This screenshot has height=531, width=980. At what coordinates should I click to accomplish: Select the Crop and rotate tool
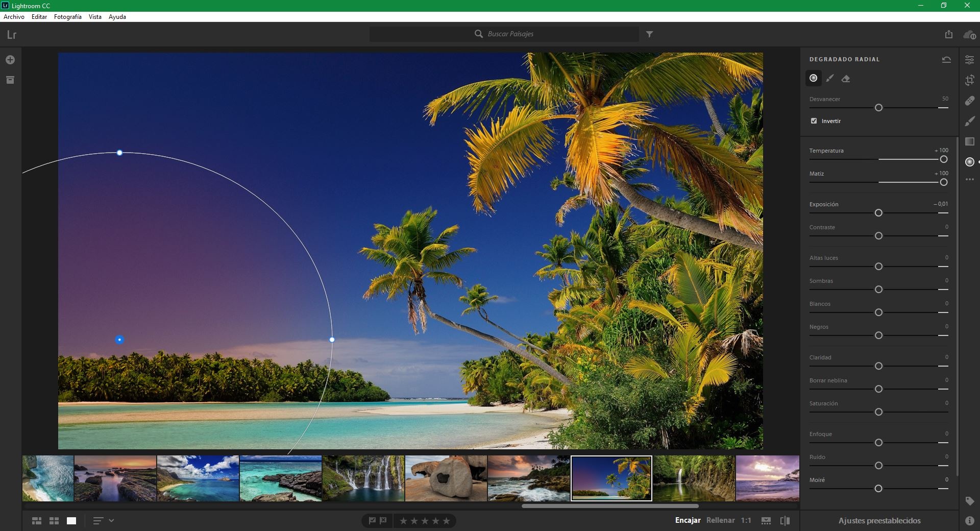(x=969, y=80)
